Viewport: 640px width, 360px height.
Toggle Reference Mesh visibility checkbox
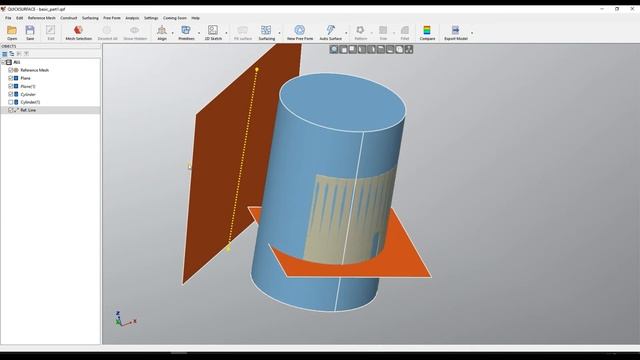tap(11, 70)
